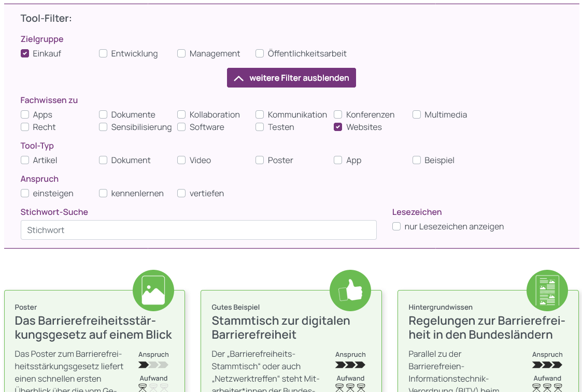Click the Zielgruppe heading
This screenshot has width=582, height=392.
(42, 39)
